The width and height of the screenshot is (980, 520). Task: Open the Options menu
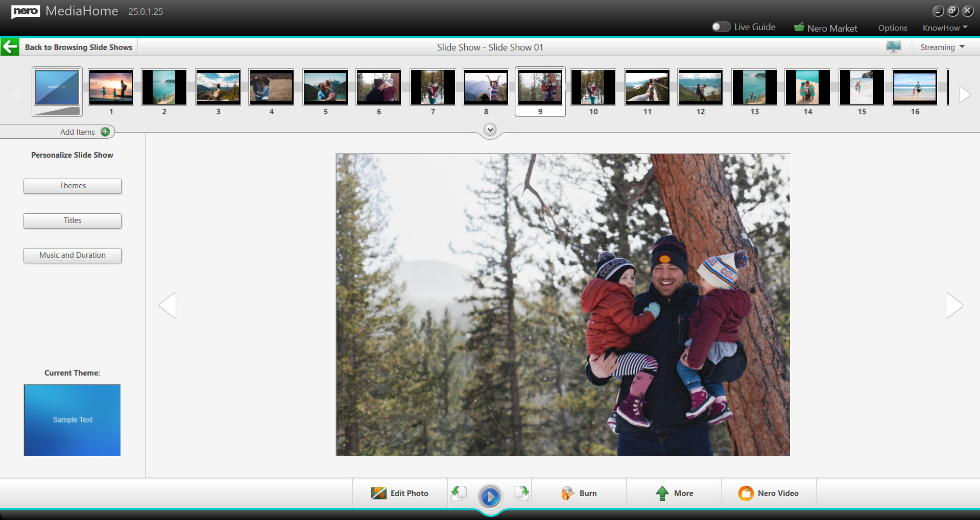892,28
